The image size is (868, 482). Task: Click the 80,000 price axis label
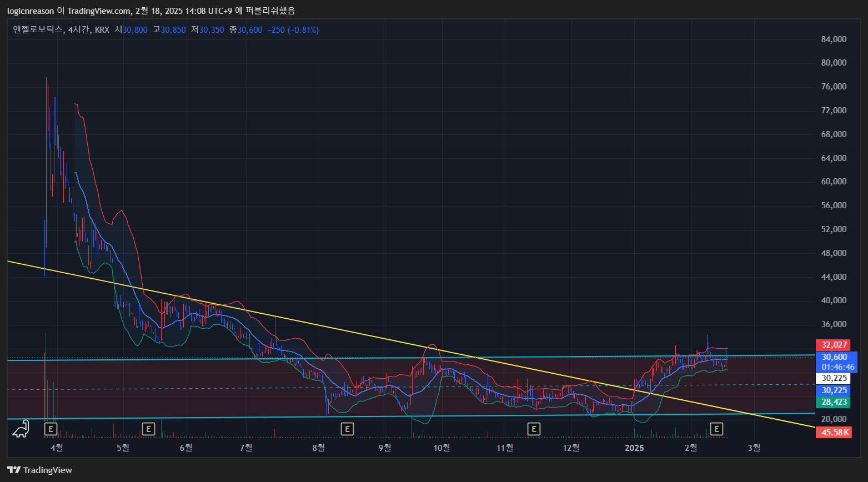(834, 63)
